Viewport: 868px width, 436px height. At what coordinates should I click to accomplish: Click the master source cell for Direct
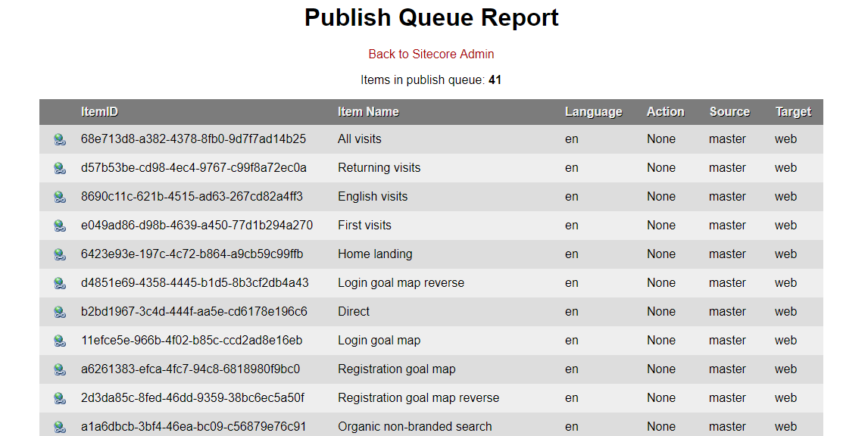727,312
